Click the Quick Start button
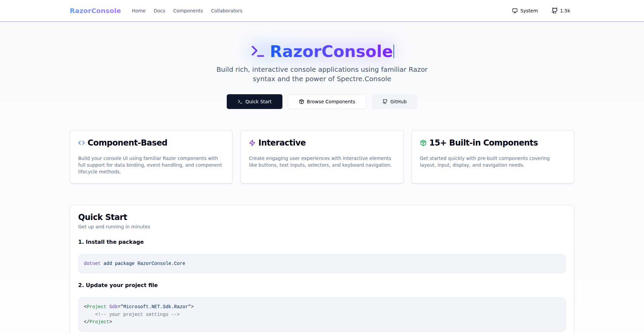This screenshot has height=333, width=644. [255, 102]
